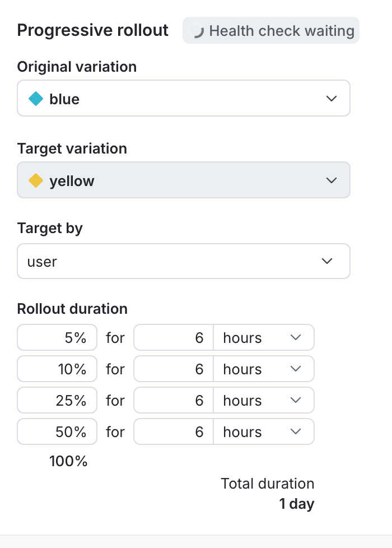This screenshot has height=548, width=392.
Task: Select the 5% rollout percentage field
Action: click(57, 337)
